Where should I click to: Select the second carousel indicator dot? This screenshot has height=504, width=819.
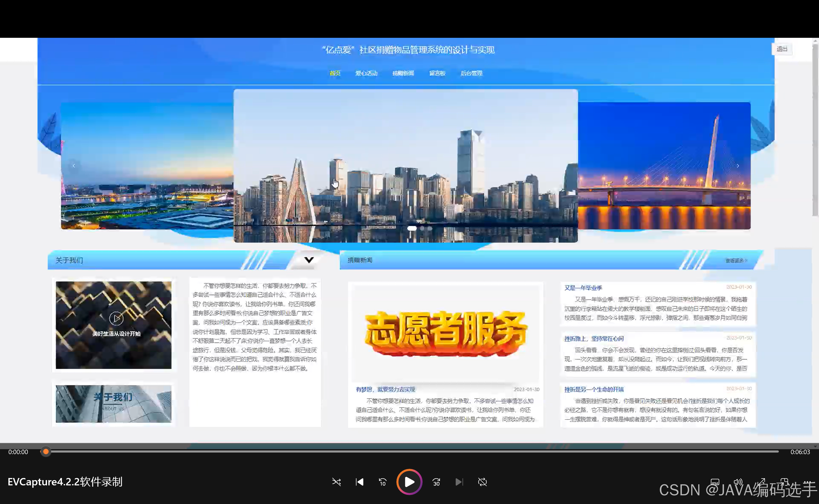(x=422, y=228)
